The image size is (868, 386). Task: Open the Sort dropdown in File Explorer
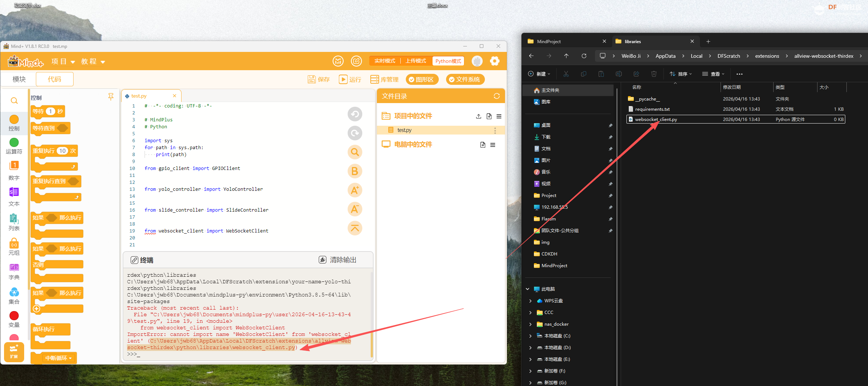[x=681, y=74]
